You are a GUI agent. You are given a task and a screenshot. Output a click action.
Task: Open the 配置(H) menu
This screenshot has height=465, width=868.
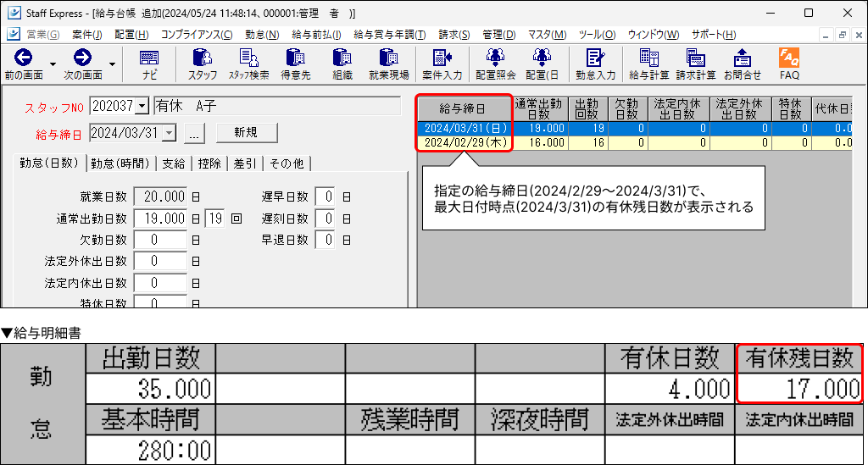pyautogui.click(x=131, y=35)
